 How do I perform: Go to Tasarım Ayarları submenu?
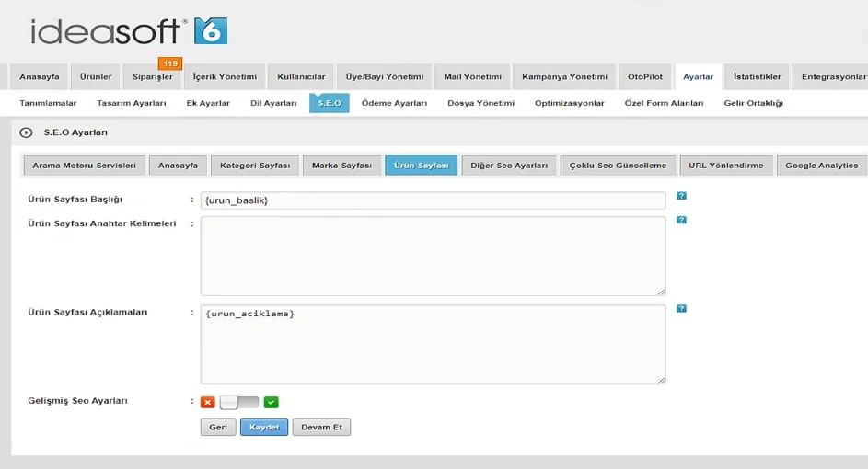132,103
